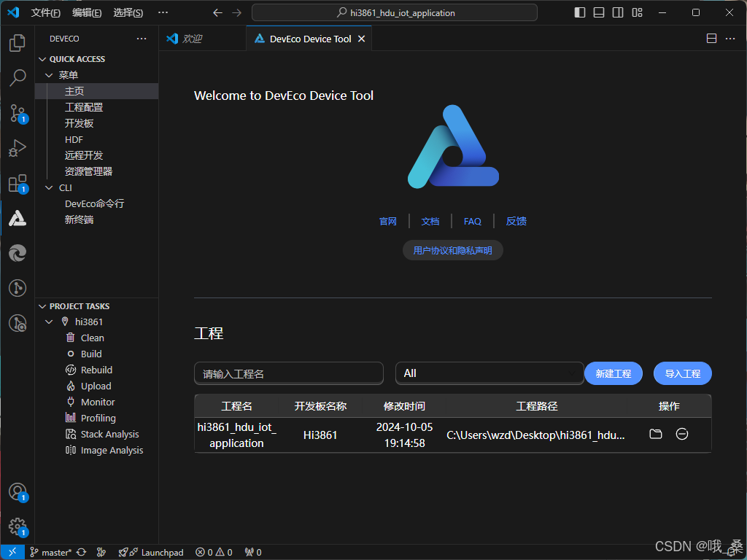Click the 导入工程 button
Image resolution: width=747 pixels, height=560 pixels.
pos(682,373)
